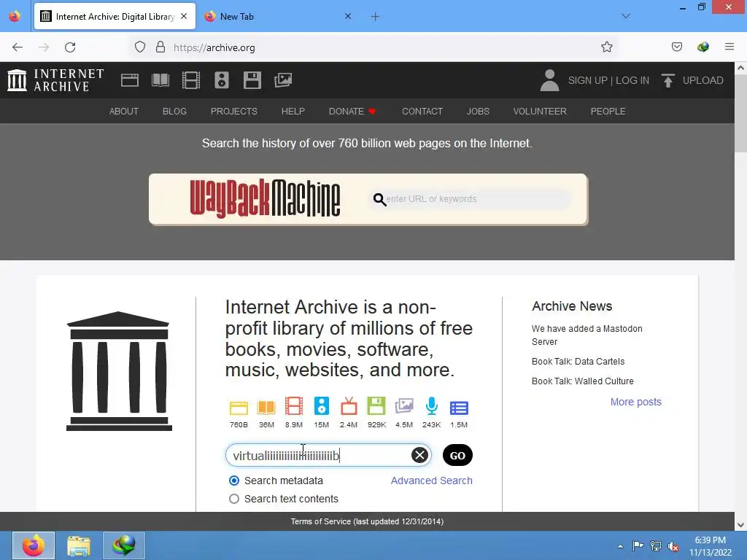The height and width of the screenshot is (560, 747).
Task: Open the File Explorer taskbar icon
Action: [x=79, y=545]
